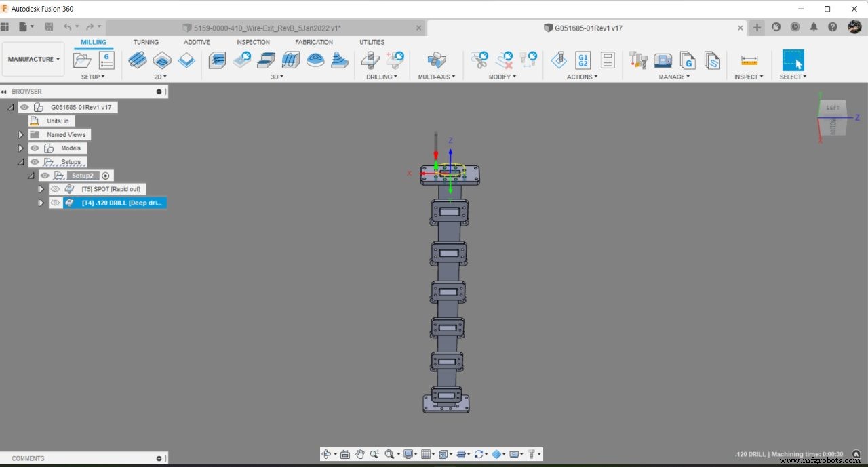Screen dimensions: 868x467
Task: Click the G1G2 Generate icon under Actions
Action: coord(583,60)
